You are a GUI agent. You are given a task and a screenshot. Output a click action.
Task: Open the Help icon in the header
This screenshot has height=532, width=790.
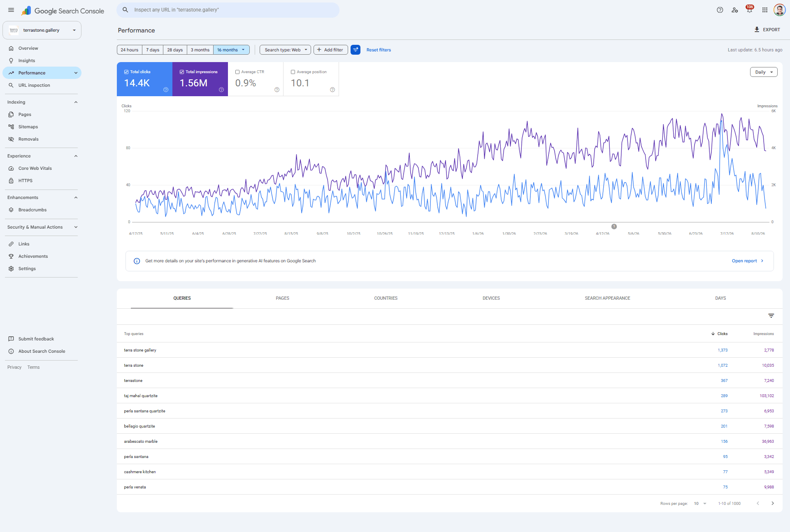720,10
